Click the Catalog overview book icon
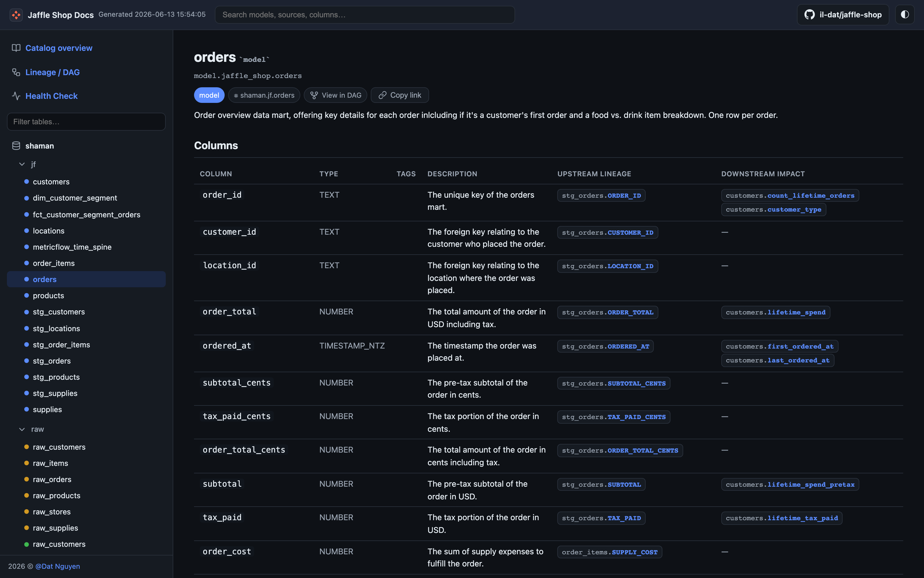The image size is (924, 578). (x=16, y=48)
